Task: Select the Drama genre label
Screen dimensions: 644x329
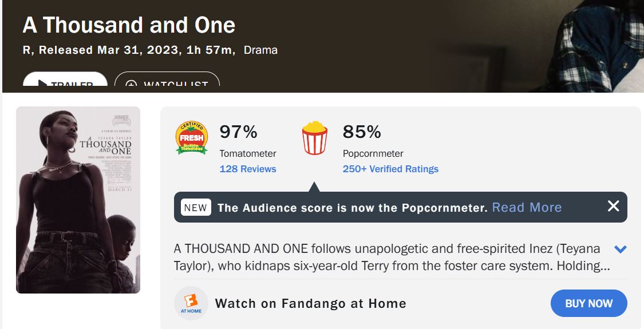Action: click(x=260, y=50)
